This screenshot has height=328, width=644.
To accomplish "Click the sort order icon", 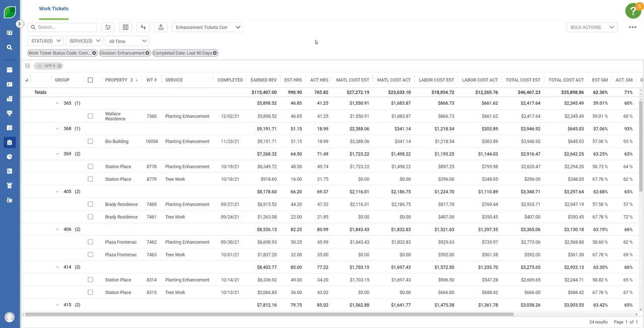I will 143,27.
